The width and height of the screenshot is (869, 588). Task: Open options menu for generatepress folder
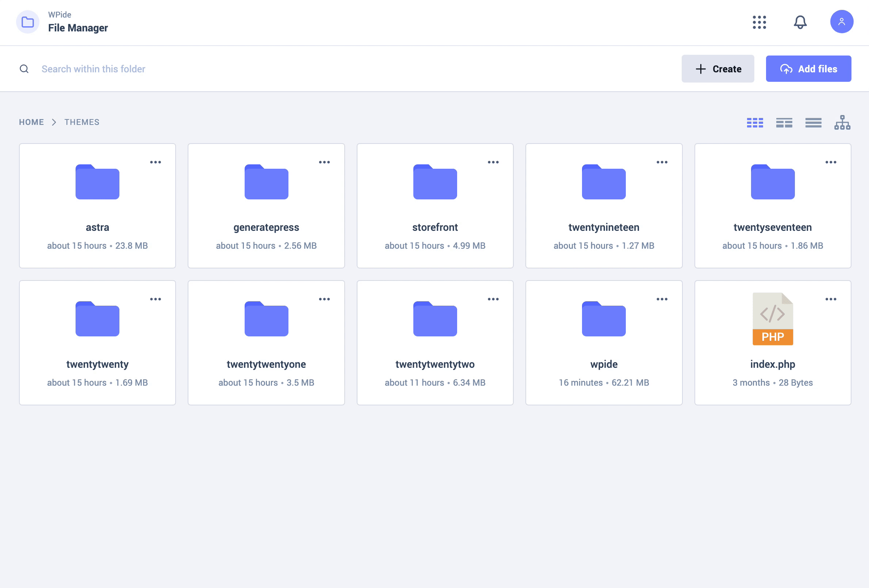click(x=324, y=162)
